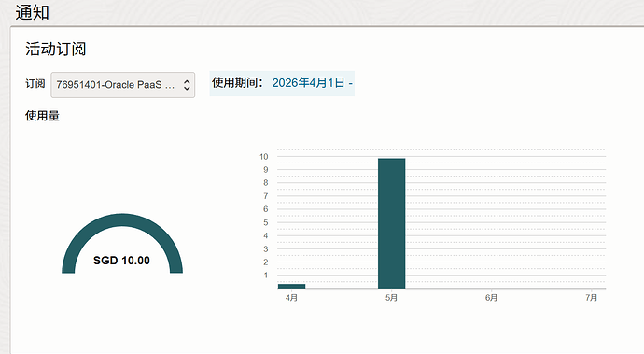Click the dark teal usage gauge arc

click(x=122, y=219)
